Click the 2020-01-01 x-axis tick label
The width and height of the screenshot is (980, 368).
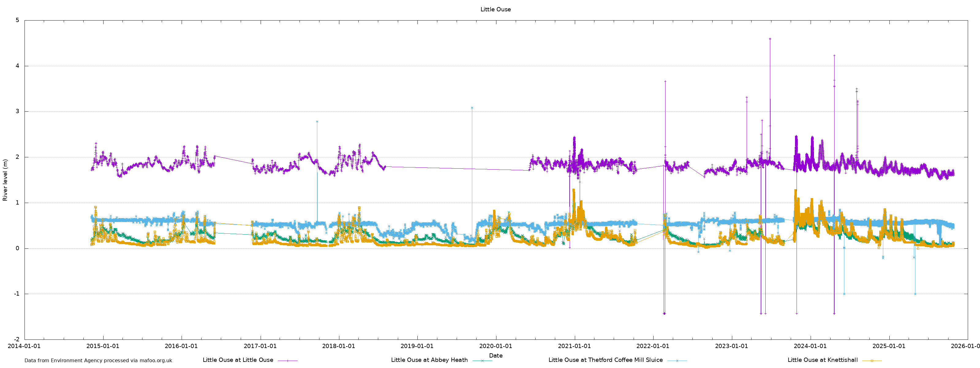click(495, 346)
